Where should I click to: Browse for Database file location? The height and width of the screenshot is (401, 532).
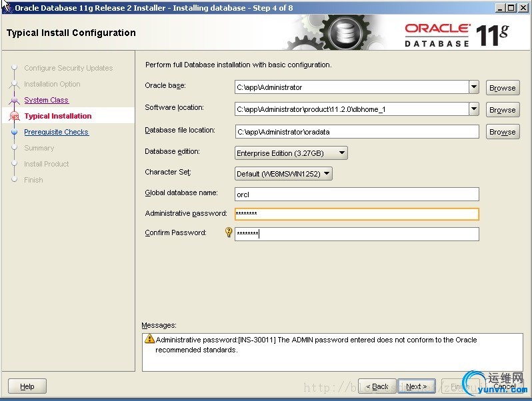pos(503,132)
